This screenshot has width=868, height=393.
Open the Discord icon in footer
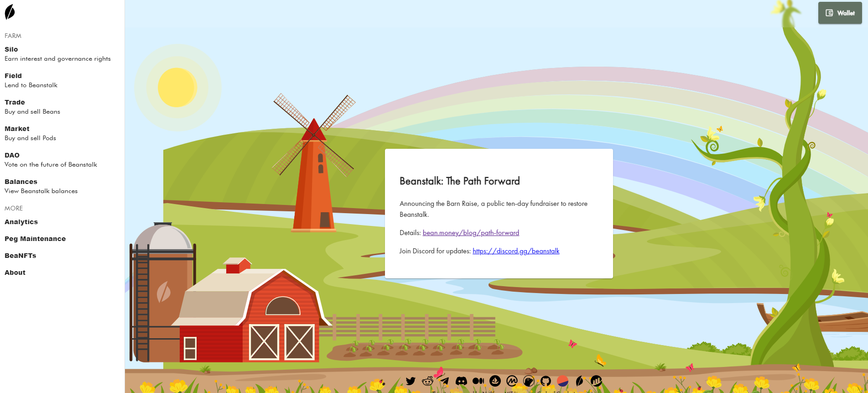tap(461, 381)
